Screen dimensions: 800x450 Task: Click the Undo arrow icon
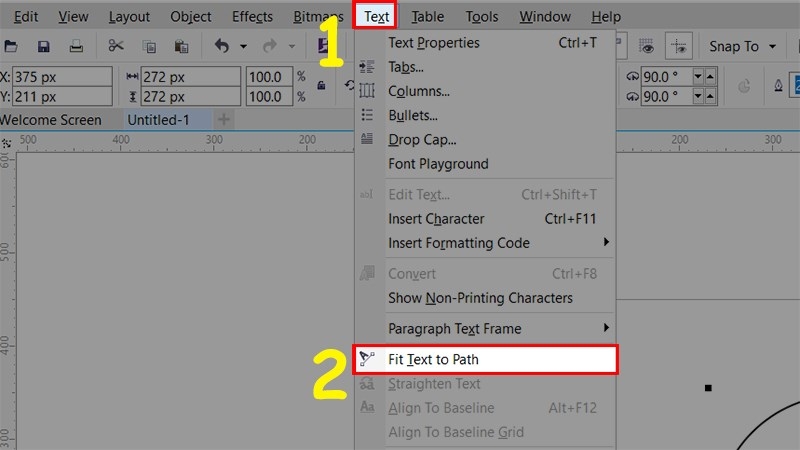221,46
